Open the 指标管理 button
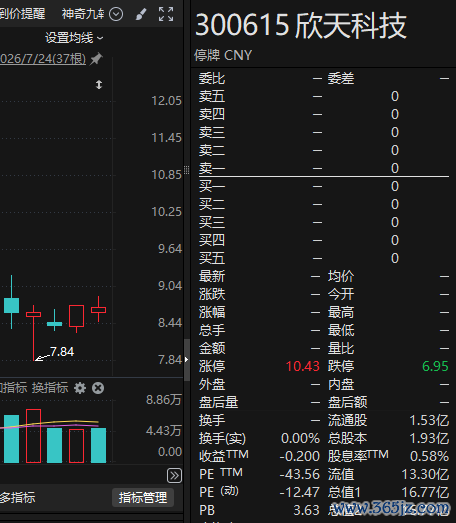Viewport: 456px width, 523px height. tap(143, 498)
